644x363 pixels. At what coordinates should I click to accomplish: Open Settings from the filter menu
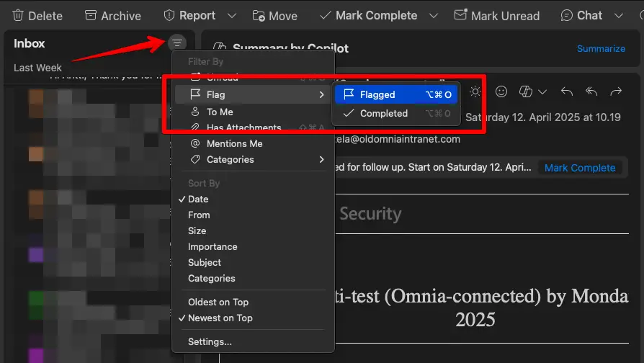[x=210, y=341]
